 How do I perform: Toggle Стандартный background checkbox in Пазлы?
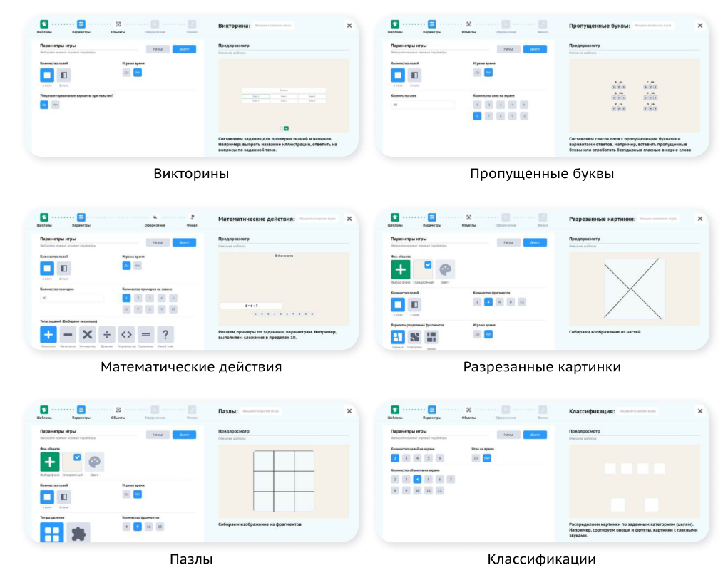coord(77,457)
